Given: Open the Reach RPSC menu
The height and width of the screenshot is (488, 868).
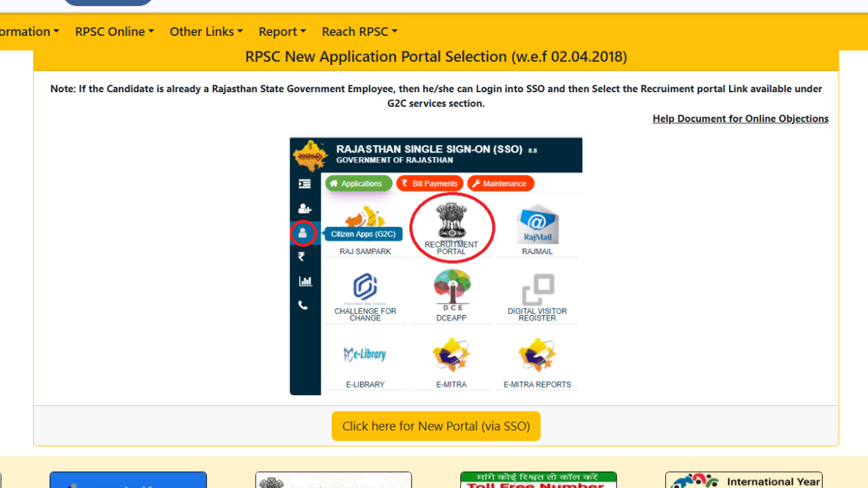Looking at the screenshot, I should coord(359,32).
